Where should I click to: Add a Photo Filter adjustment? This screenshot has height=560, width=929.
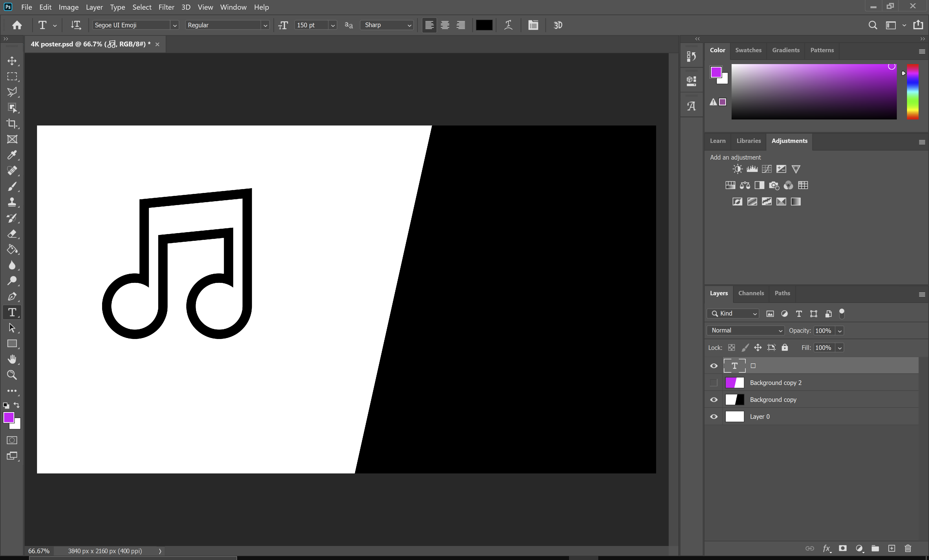(x=774, y=185)
